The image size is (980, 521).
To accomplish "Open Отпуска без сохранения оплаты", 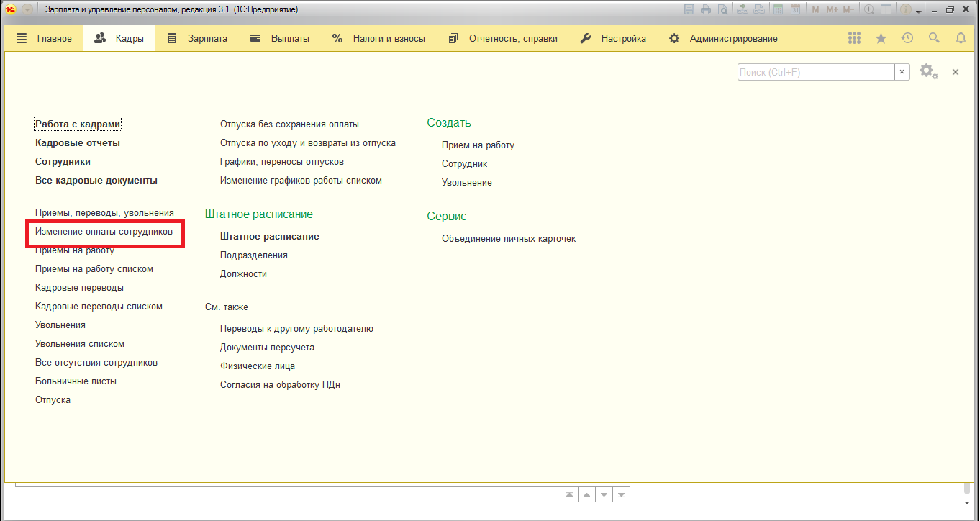I will [x=289, y=124].
